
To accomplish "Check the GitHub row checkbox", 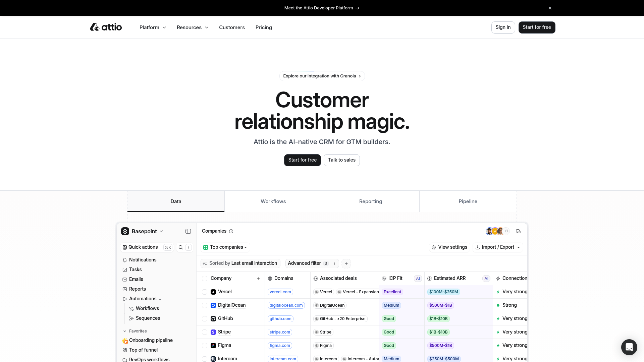I will coord(205,319).
